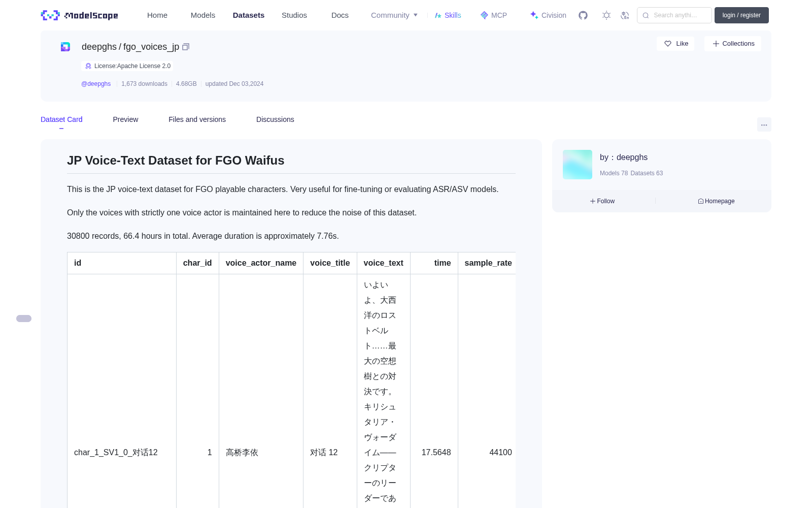Image resolution: width=812 pixels, height=508 pixels.
Task: Click the dataset avatar icon beside deepghs
Action: pos(65,47)
